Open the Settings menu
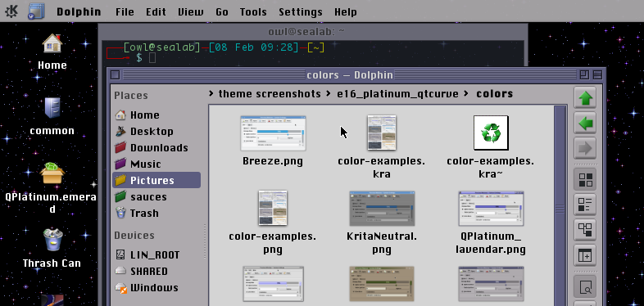Viewport: 644px width, 306px height. (300, 12)
